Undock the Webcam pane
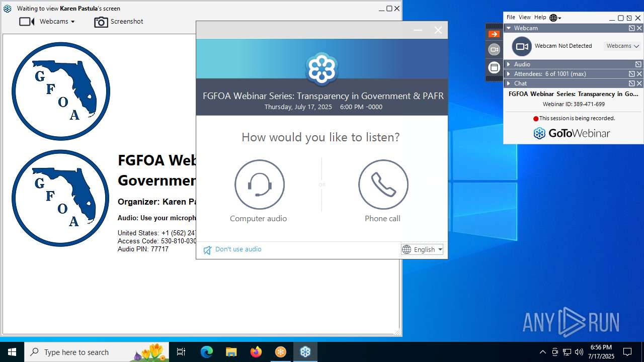 (x=631, y=28)
